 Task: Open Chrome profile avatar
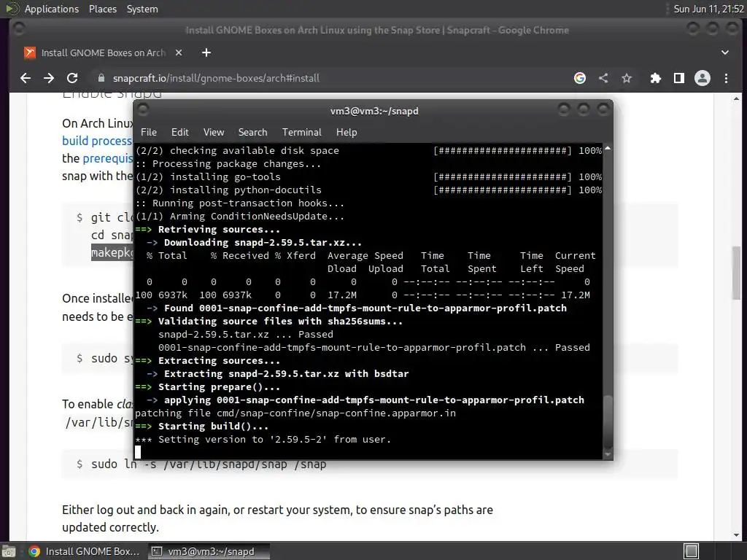[703, 78]
